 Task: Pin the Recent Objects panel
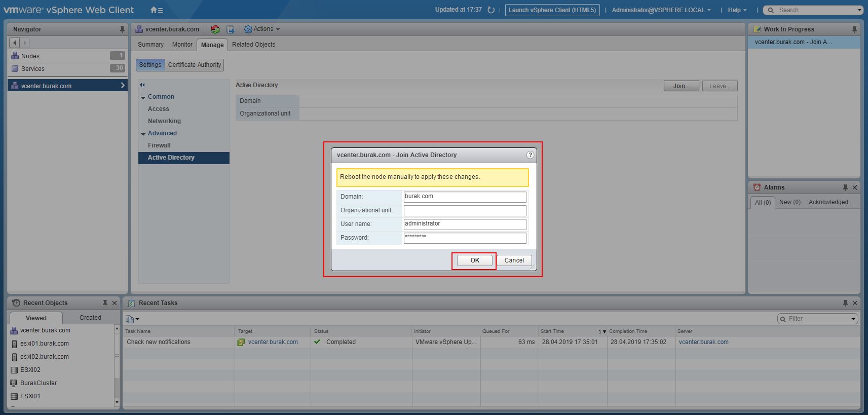coord(105,303)
